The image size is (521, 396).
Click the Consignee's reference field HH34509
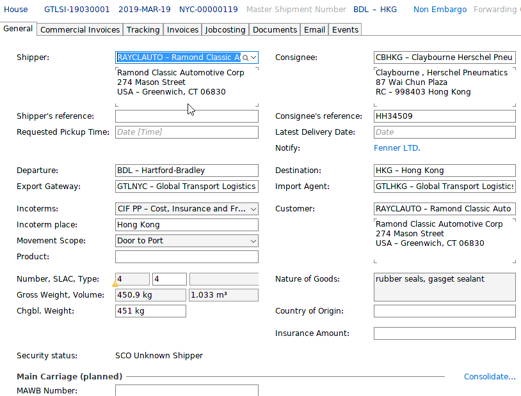(445, 116)
